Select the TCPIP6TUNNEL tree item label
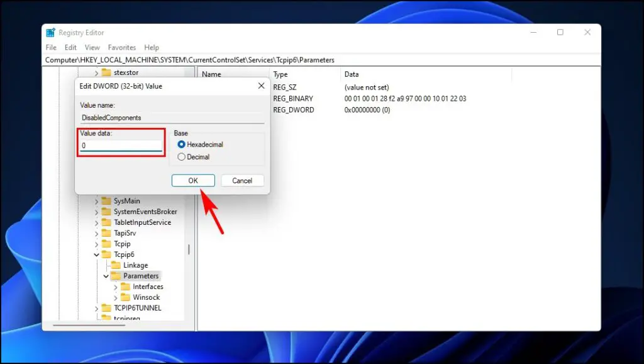Viewport: 644px width, 364px height. 138,308
